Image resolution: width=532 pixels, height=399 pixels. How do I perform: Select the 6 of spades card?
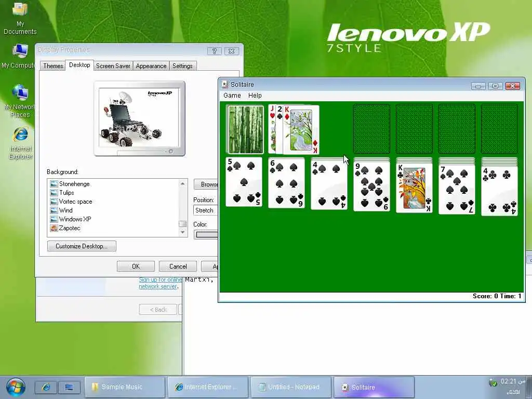tap(286, 182)
